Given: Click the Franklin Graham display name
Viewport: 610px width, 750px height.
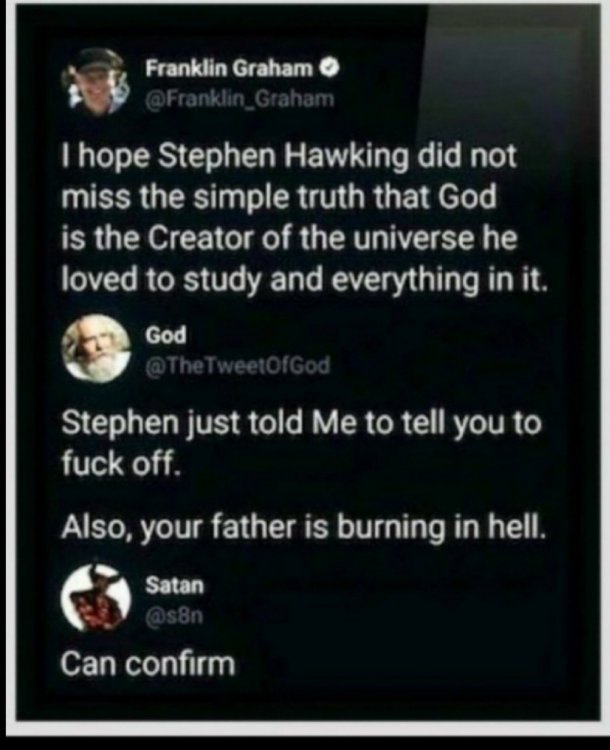Looking at the screenshot, I should point(229,69).
